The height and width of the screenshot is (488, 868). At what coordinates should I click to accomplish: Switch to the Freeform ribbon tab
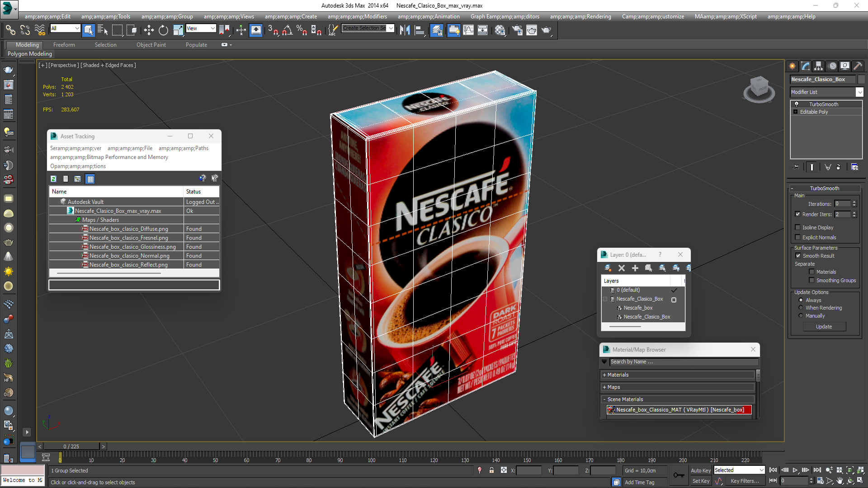pos(64,45)
